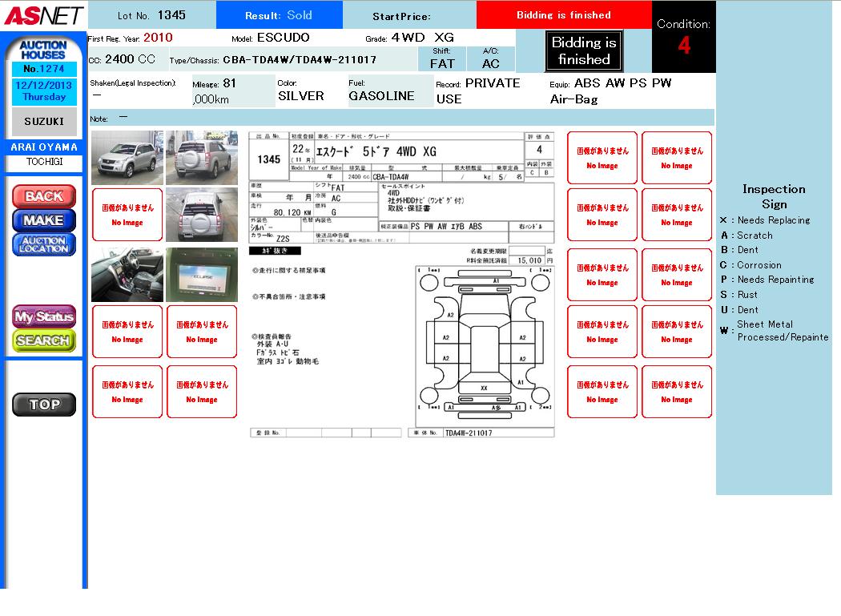The width and height of the screenshot is (841, 616).
Task: Open the MAKE selection button
Action: (x=44, y=220)
